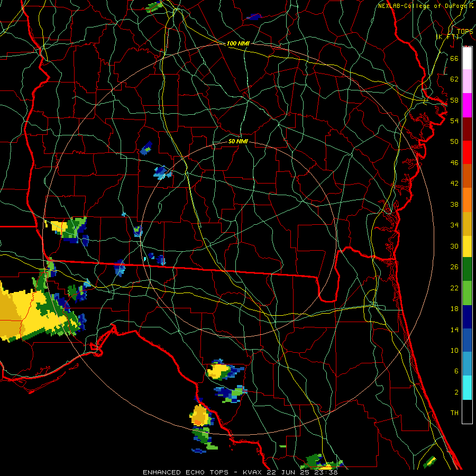Click the legend value "6"
Viewport: 476px width, 476px height.
click(456, 371)
